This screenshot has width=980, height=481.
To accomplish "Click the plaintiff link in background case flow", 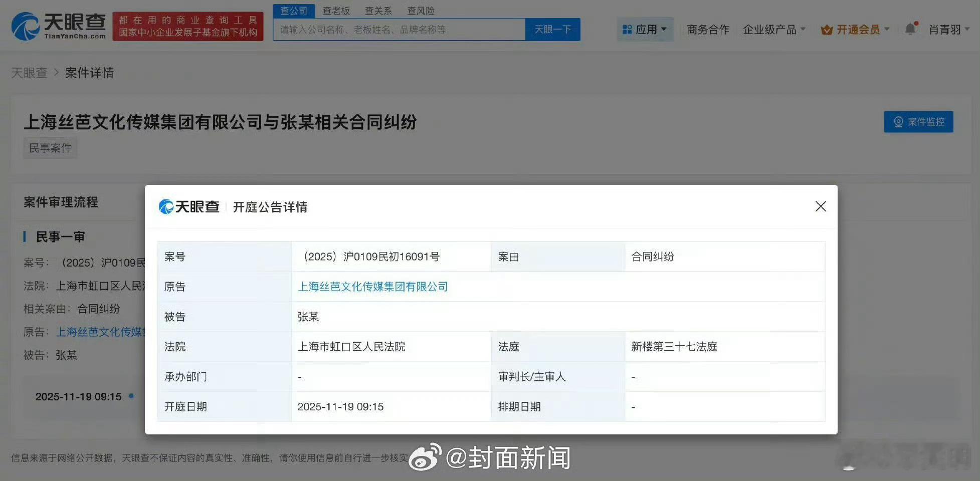I will (x=101, y=332).
